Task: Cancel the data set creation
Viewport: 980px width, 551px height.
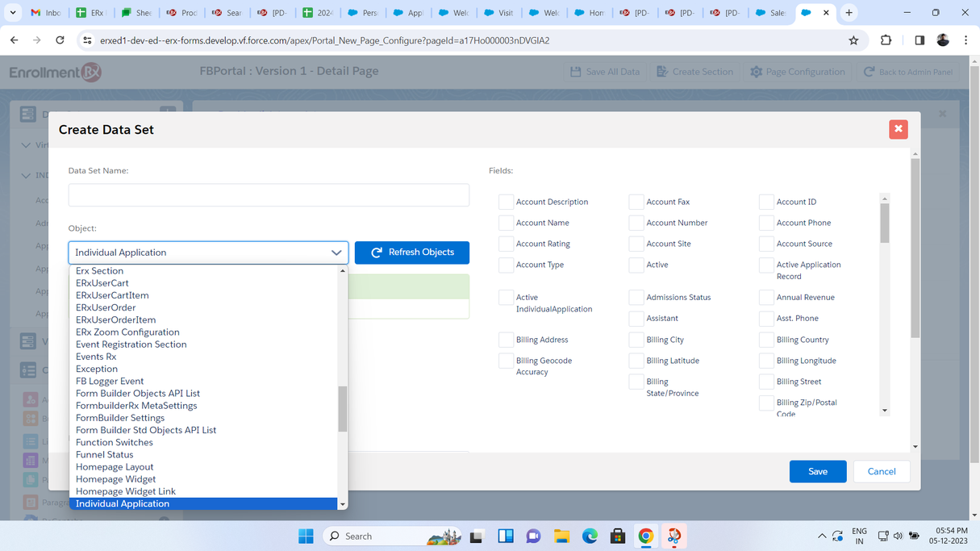Action: [x=881, y=472]
